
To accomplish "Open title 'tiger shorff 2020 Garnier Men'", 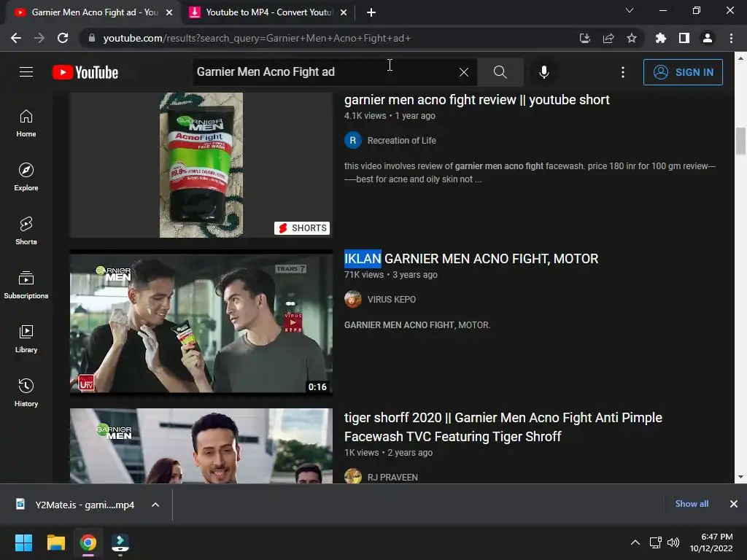I will pos(503,427).
